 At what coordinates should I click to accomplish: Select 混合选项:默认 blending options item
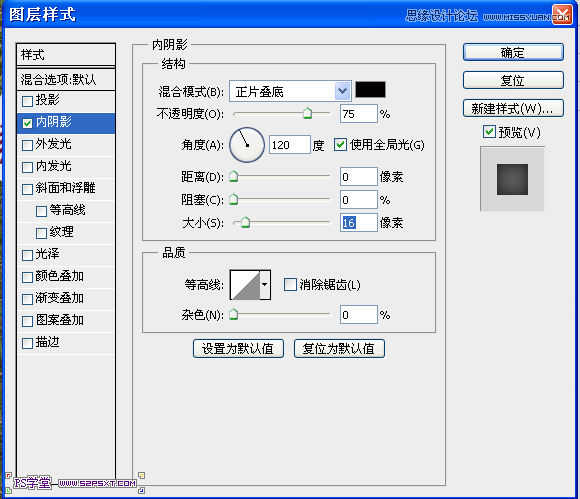[x=66, y=79]
